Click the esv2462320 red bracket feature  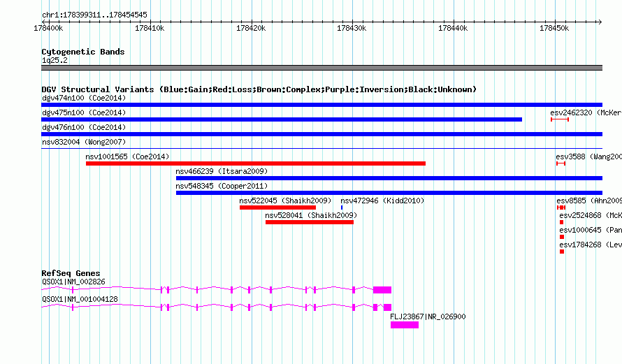(560, 119)
